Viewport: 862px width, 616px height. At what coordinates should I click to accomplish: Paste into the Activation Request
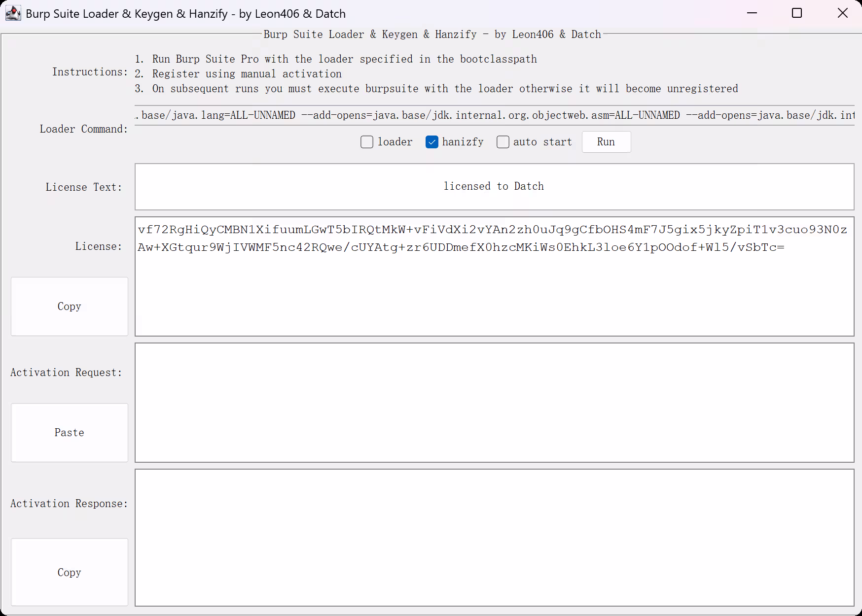70,433
